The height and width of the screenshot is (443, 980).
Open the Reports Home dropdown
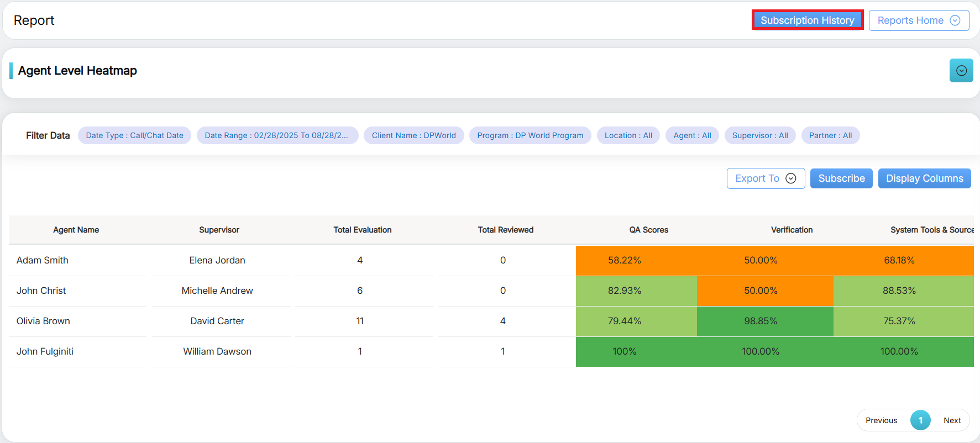tap(918, 20)
